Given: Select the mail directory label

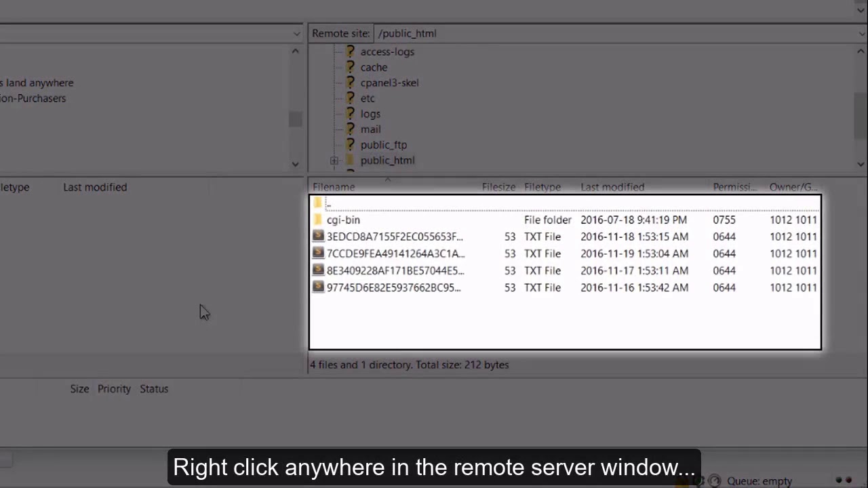Looking at the screenshot, I should (x=370, y=129).
